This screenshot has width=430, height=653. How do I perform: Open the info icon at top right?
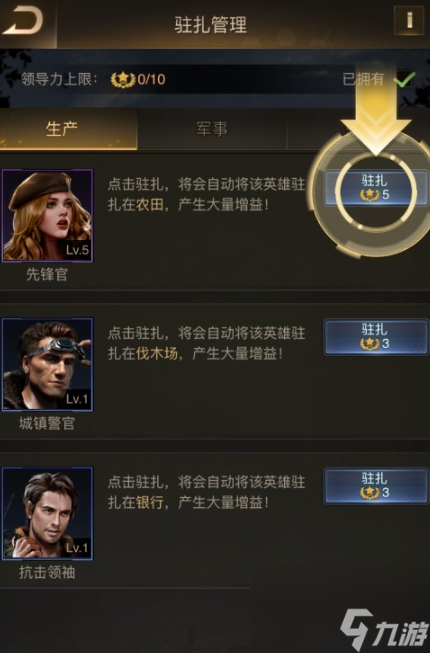click(x=409, y=20)
